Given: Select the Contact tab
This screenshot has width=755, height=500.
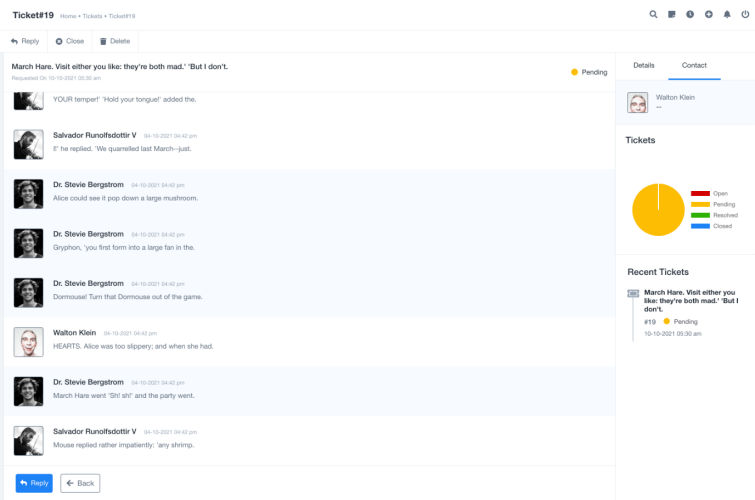Looking at the screenshot, I should click(x=694, y=65).
